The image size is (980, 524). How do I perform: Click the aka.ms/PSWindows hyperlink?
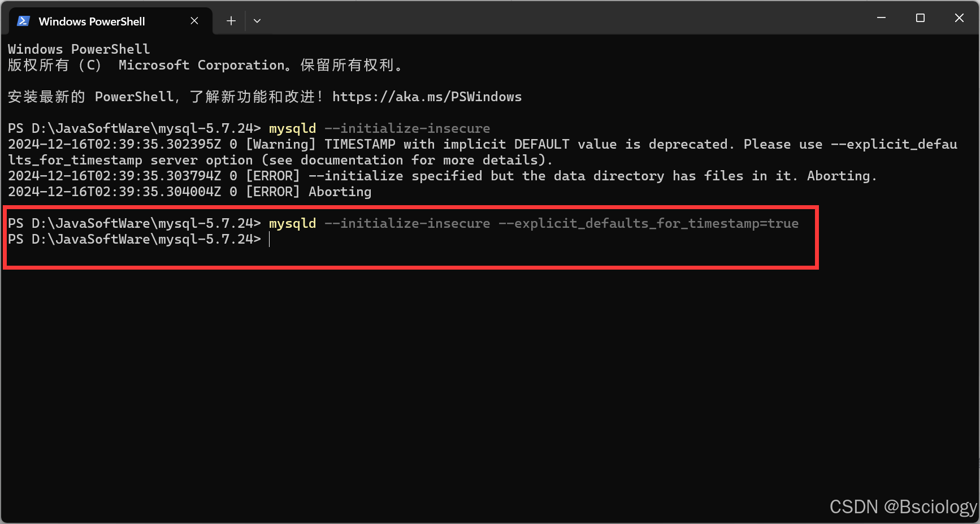tap(427, 97)
